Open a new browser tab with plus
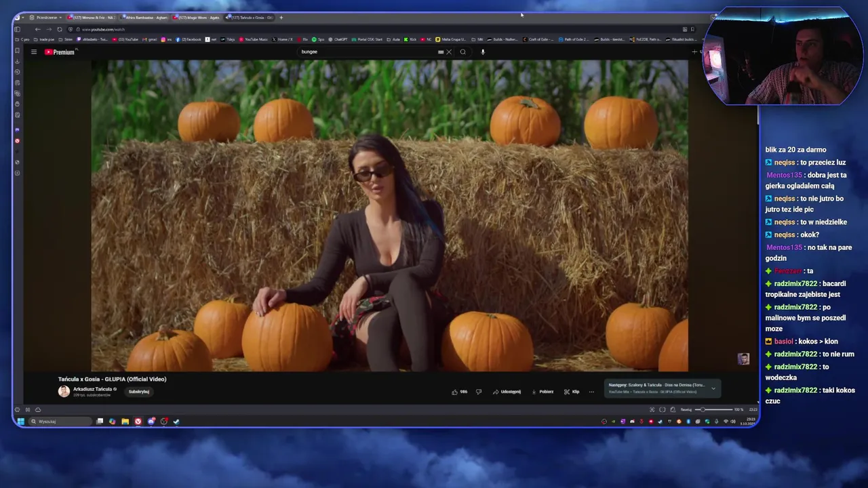The height and width of the screenshot is (488, 868). click(281, 17)
